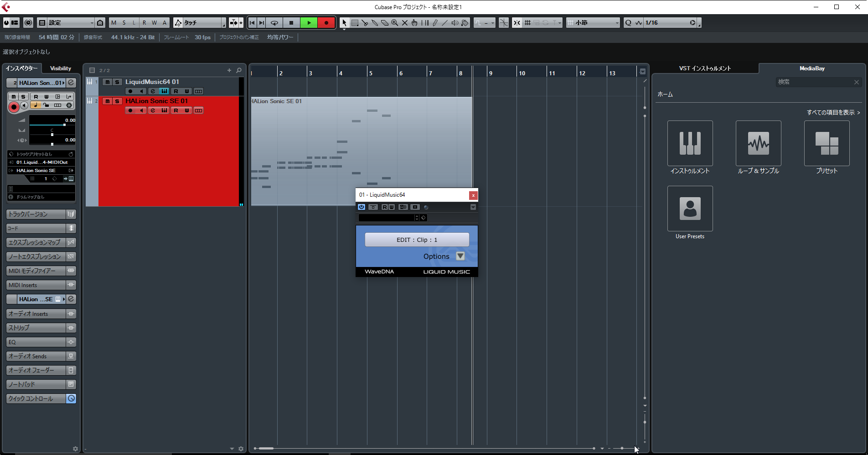Select the Draw pencil tool
Viewport: 868px width, 455px height.
click(435, 23)
